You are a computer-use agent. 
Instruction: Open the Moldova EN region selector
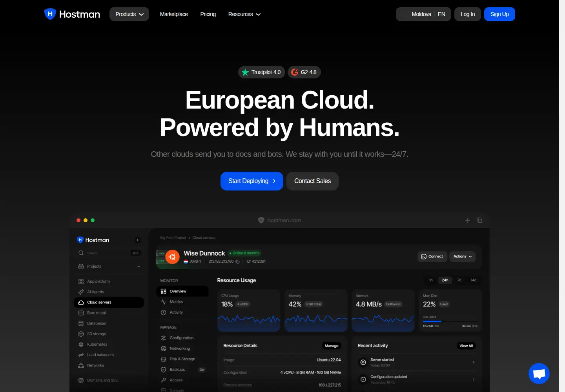click(423, 14)
